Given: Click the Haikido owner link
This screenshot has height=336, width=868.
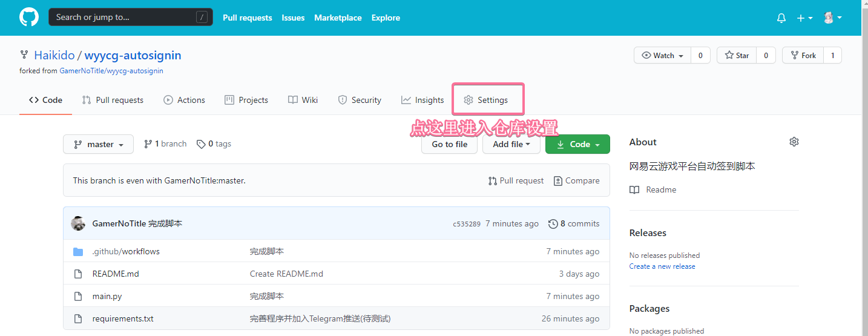Looking at the screenshot, I should (x=54, y=55).
